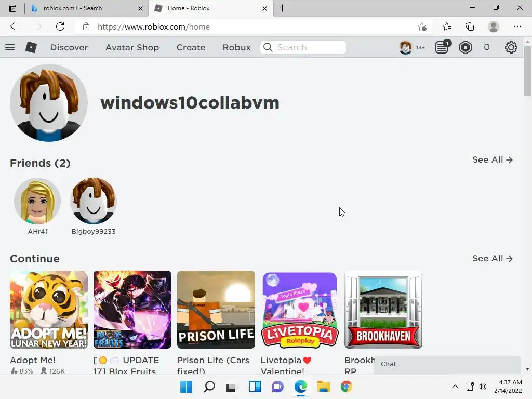Viewport: 532px width, 399px height.
Task: Show hidden system tray icons chevron
Action: tap(455, 387)
